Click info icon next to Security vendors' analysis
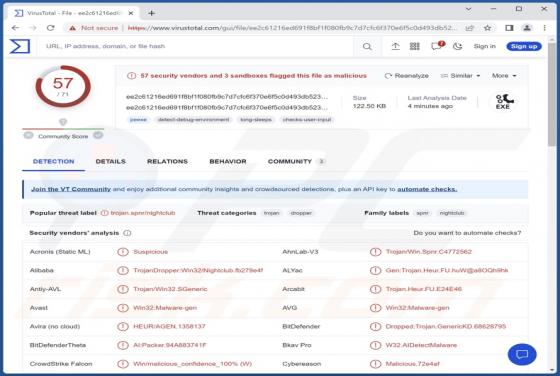Screen dimensions: 560x376 coord(127,233)
